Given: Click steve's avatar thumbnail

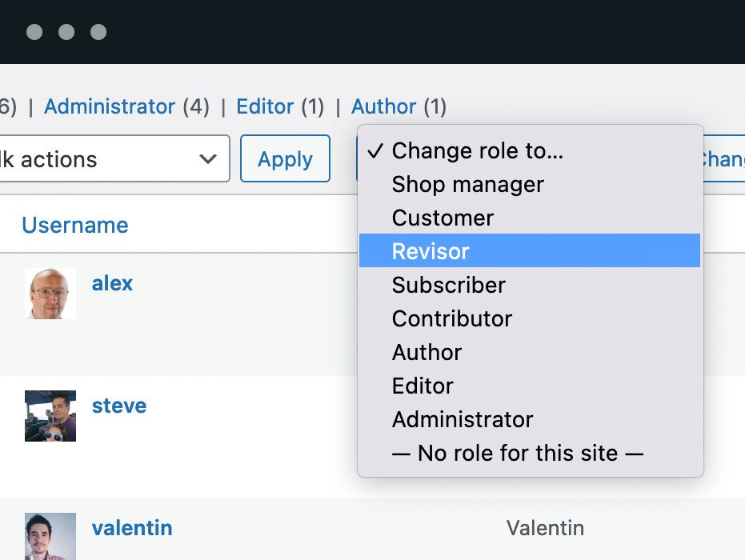Looking at the screenshot, I should (50, 416).
